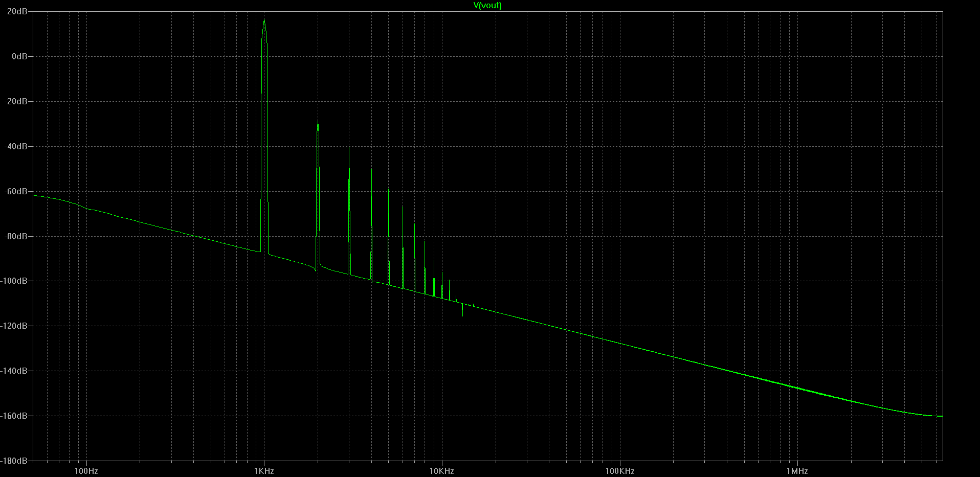Click the -40dB vertical axis label

click(x=16, y=146)
